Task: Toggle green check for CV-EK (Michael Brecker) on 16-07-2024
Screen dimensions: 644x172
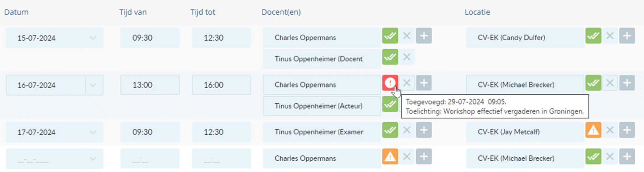Action: [593, 83]
